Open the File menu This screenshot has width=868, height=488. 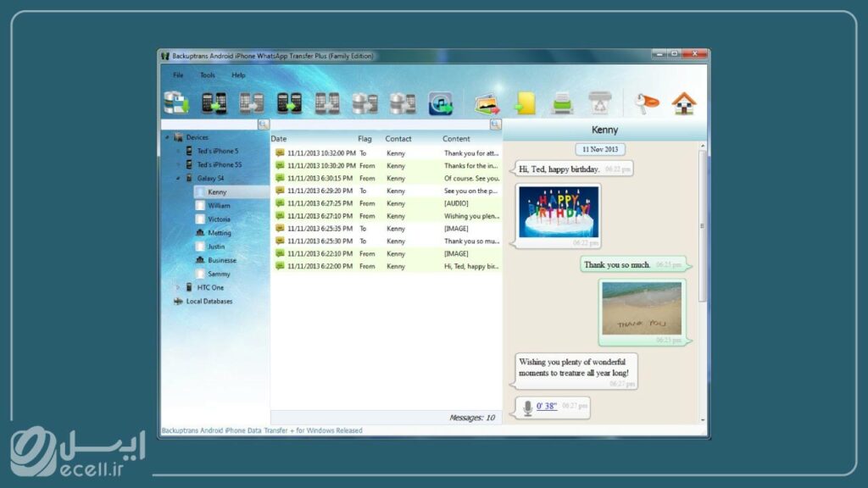178,75
